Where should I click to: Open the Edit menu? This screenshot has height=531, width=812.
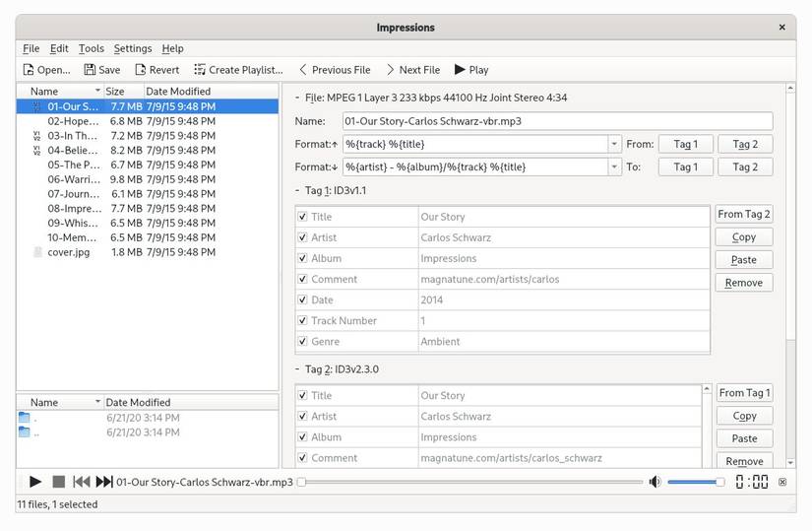(59, 48)
